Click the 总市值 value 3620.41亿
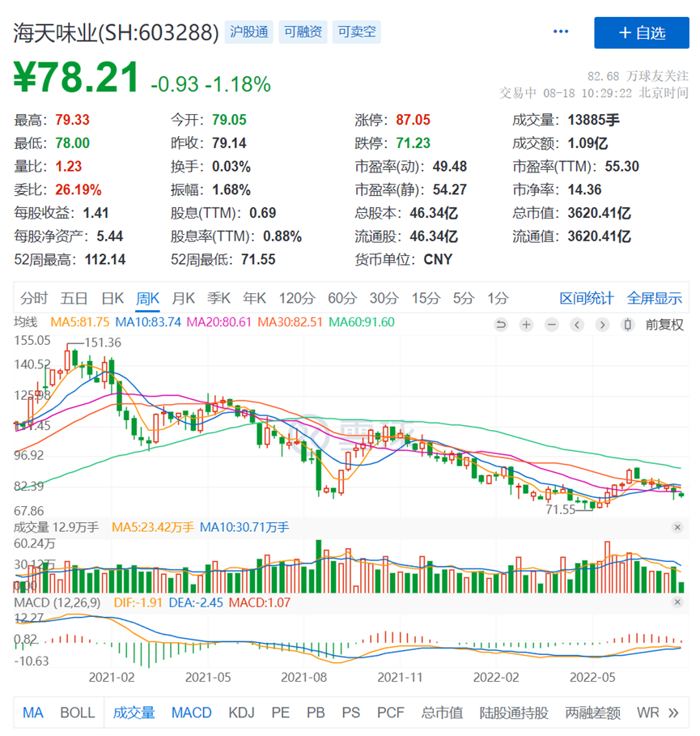The image size is (700, 736). click(599, 213)
